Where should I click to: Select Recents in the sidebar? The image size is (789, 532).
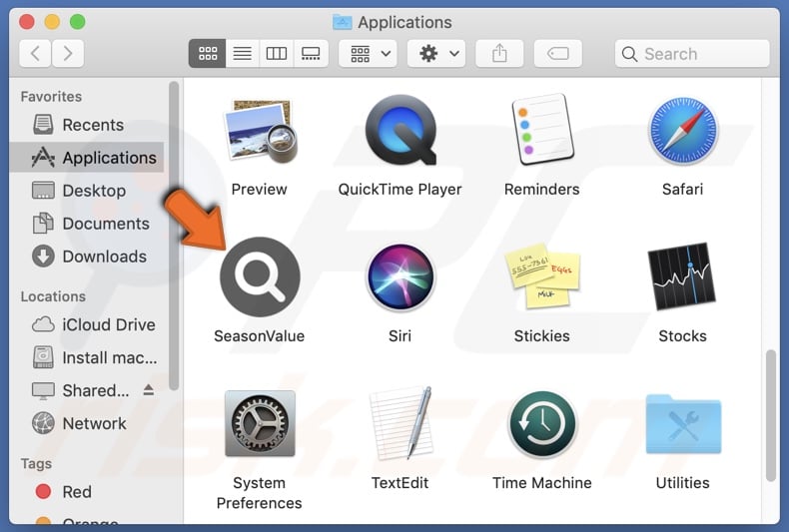pos(87,125)
